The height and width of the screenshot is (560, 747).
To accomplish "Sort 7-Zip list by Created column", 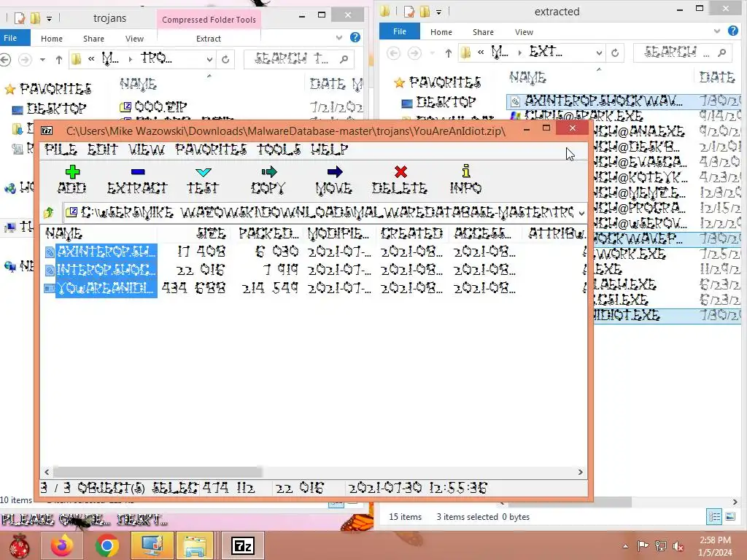I will [x=412, y=233].
